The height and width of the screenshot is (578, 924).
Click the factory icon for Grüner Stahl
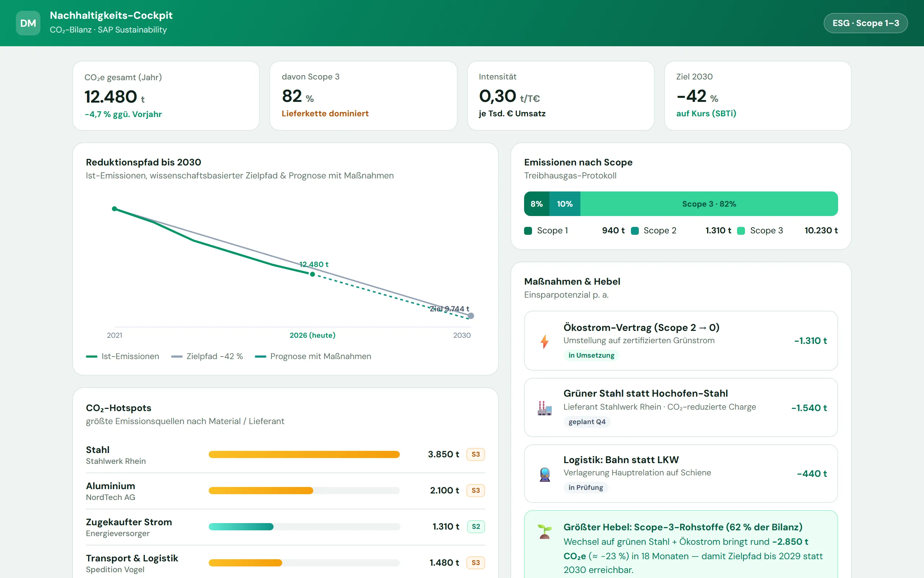click(544, 408)
